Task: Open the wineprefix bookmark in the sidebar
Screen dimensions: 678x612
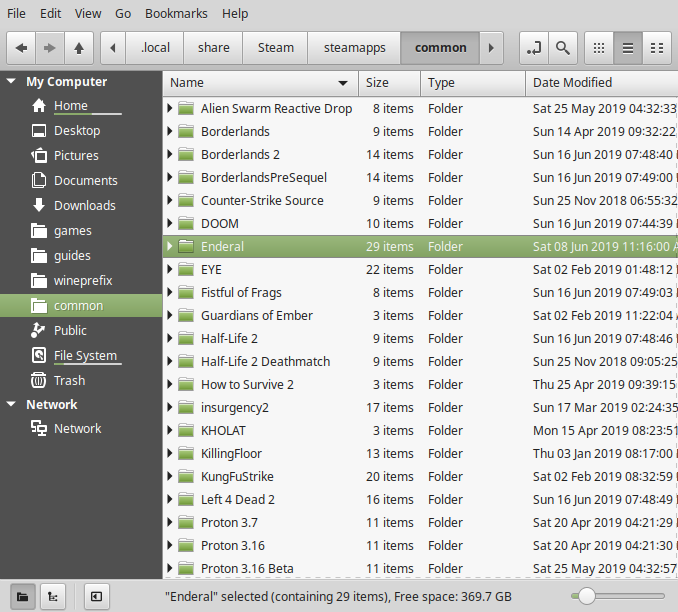Action: 83,281
